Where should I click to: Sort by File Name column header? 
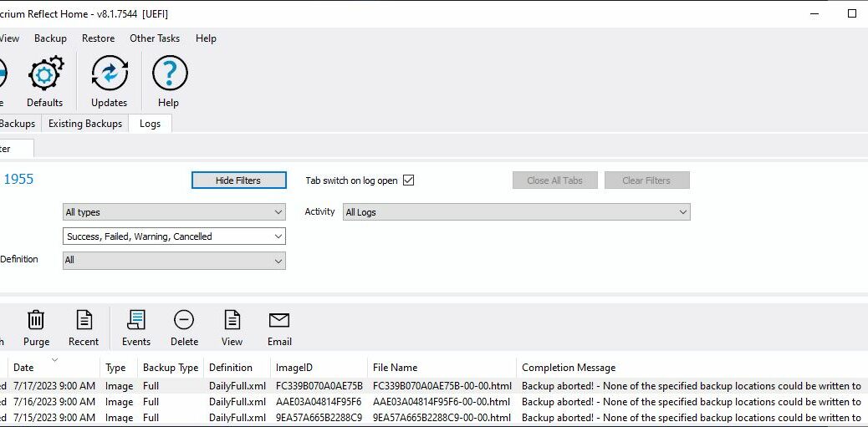click(x=442, y=368)
